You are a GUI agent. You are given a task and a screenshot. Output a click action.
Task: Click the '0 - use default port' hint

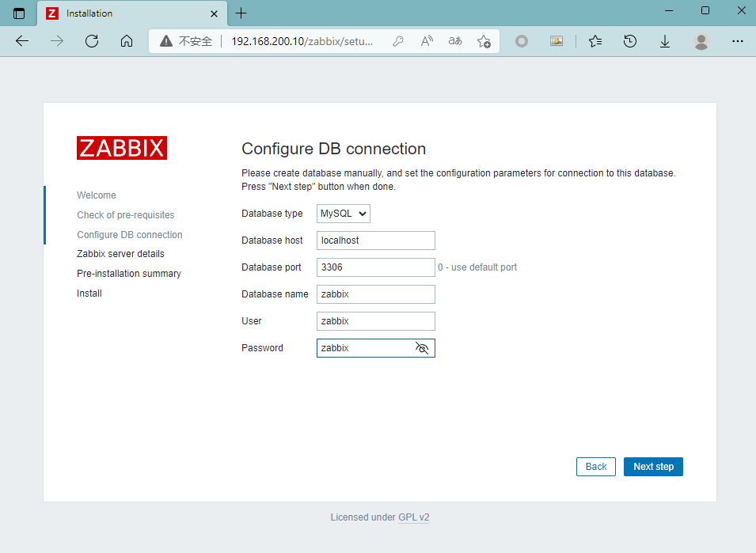pos(477,267)
